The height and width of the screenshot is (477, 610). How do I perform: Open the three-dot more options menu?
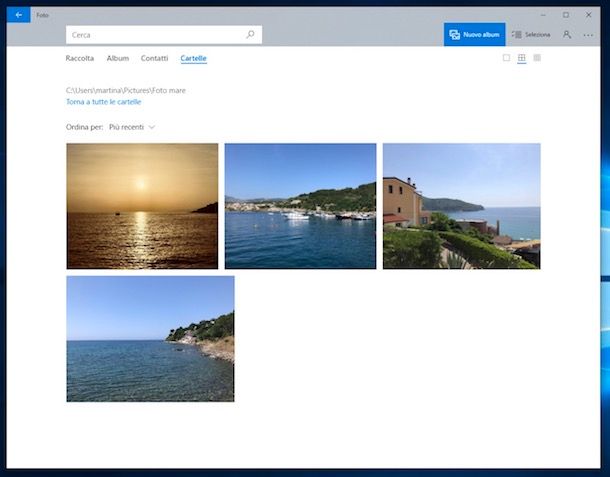pos(588,35)
